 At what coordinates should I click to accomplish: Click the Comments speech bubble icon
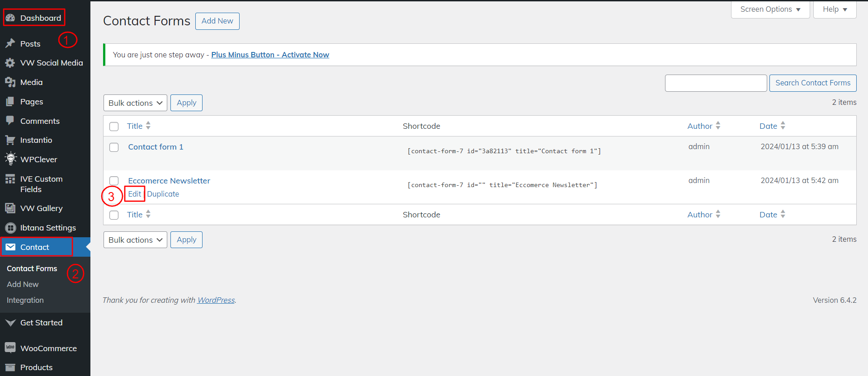pyautogui.click(x=10, y=121)
